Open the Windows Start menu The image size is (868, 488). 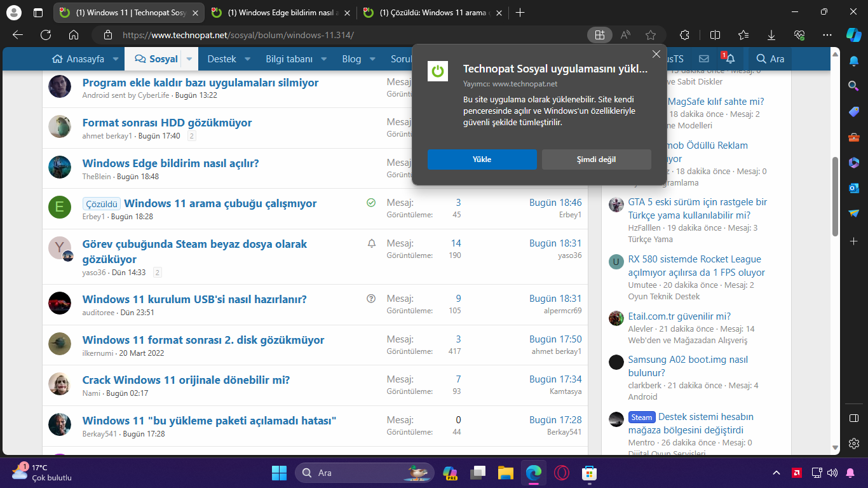279,473
